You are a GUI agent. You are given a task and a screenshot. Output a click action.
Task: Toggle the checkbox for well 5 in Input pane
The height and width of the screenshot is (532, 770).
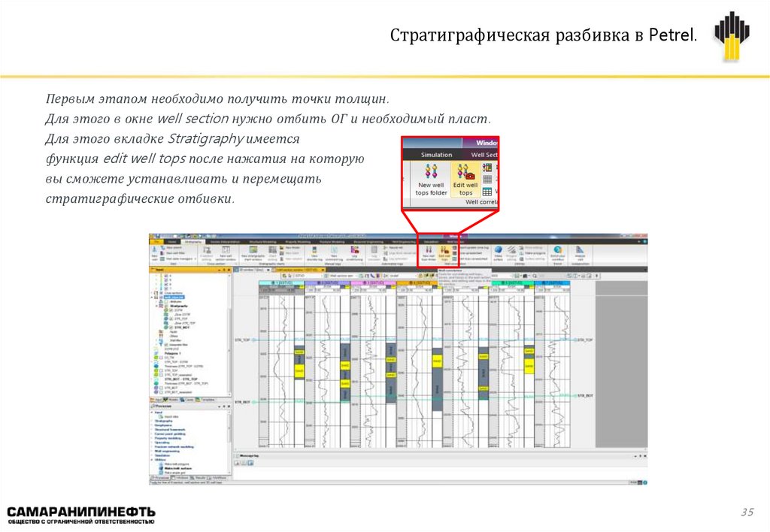[x=166, y=280]
